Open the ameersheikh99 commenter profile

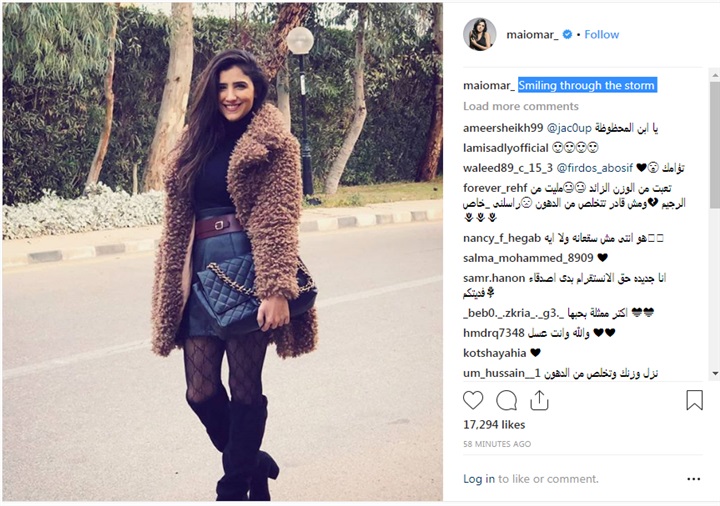[503, 128]
